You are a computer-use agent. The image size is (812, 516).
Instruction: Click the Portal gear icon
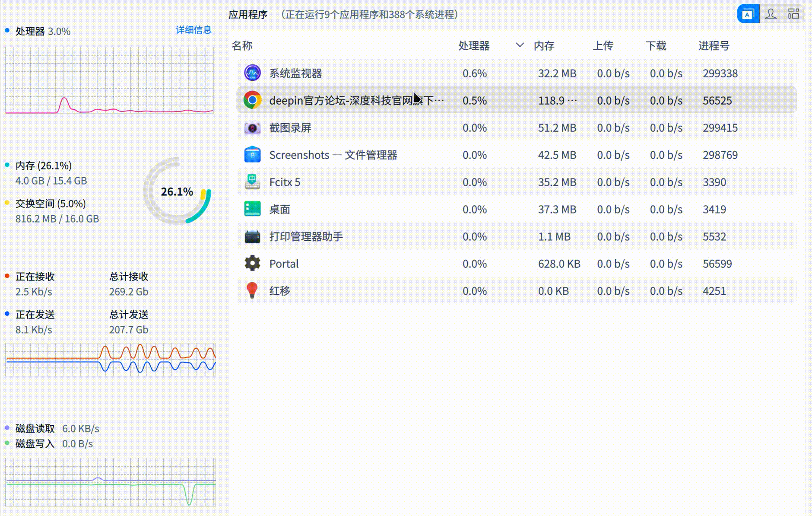[x=252, y=264]
